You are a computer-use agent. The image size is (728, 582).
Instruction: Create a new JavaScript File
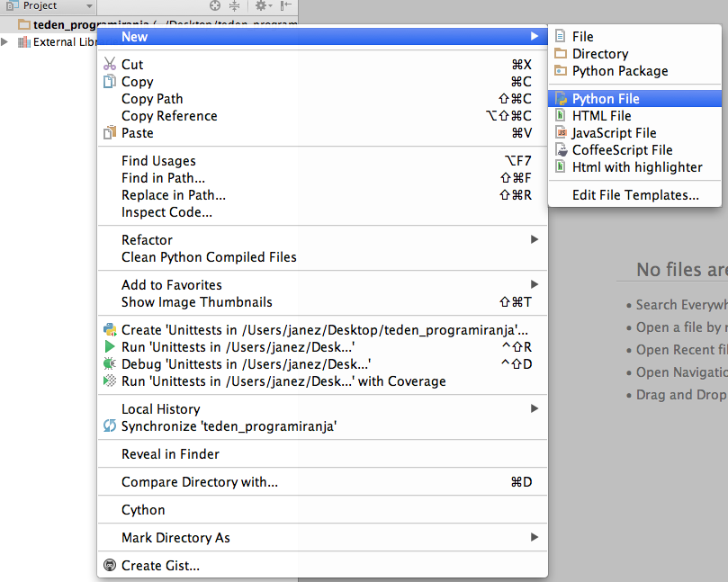[614, 133]
